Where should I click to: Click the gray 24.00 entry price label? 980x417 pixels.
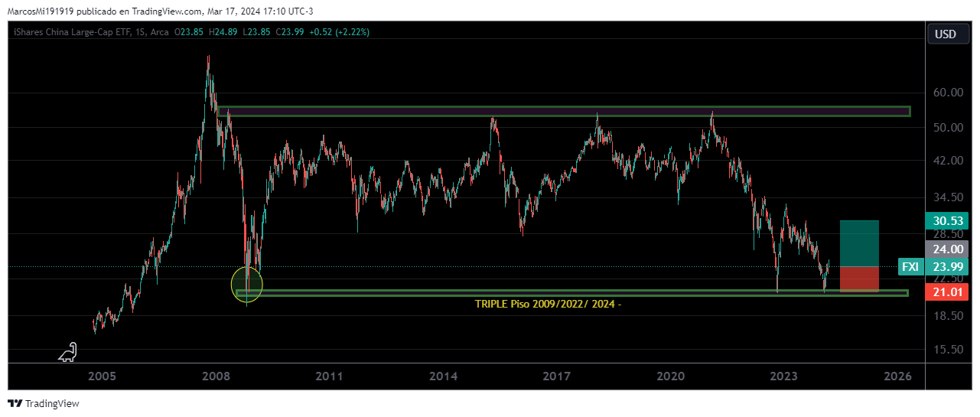coord(947,249)
